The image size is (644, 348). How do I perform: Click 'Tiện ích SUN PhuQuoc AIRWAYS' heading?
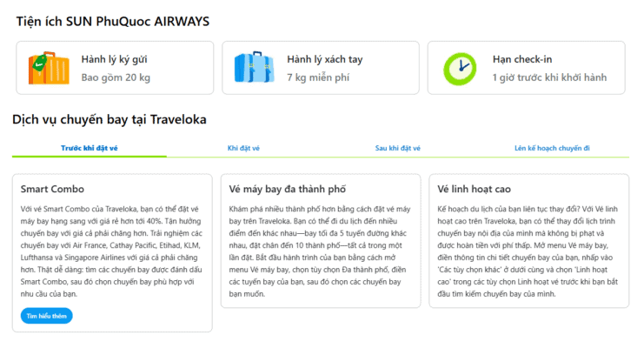(x=112, y=21)
